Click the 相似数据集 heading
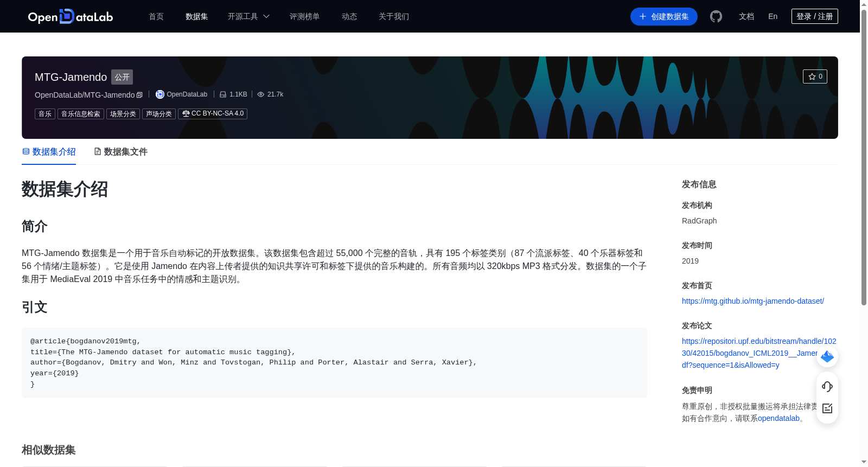The image size is (868, 467). [x=49, y=450]
